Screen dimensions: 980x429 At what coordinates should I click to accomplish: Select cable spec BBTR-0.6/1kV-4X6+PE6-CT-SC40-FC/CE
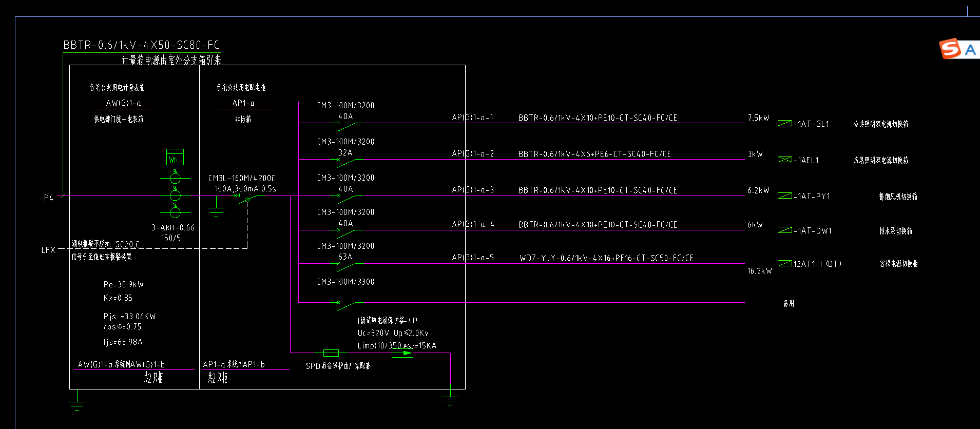coord(594,154)
